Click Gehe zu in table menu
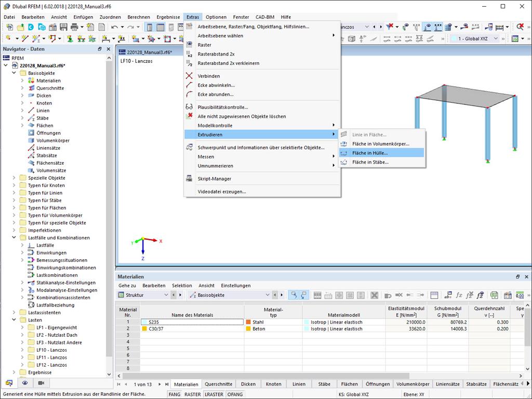The width and height of the screenshot is (532, 399). point(127,286)
